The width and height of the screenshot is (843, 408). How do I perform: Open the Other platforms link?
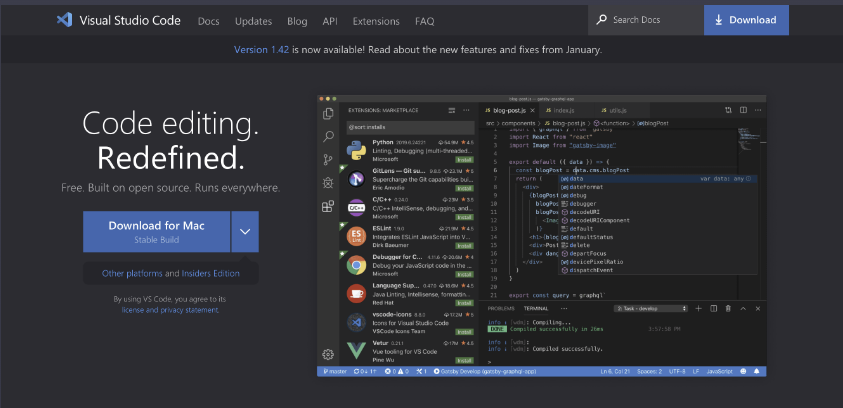pyautogui.click(x=132, y=273)
